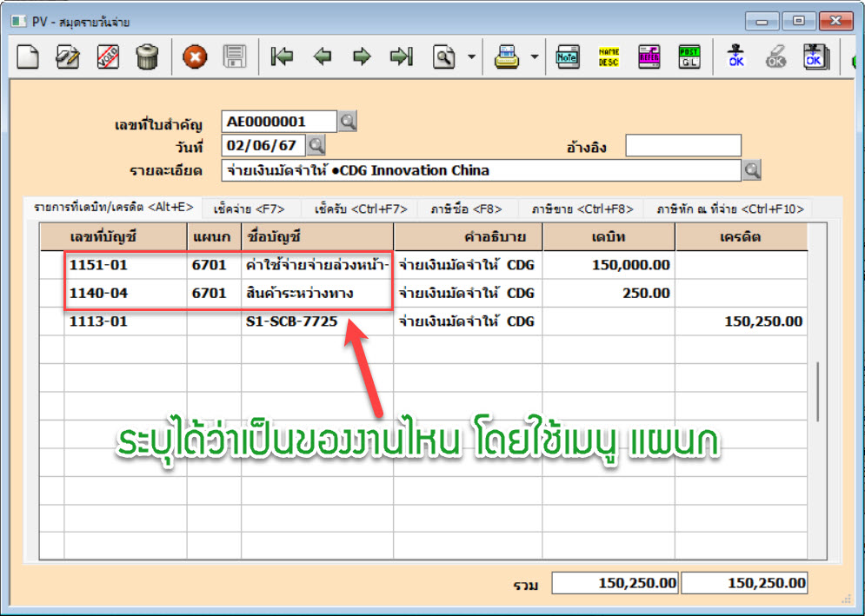This screenshot has width=865, height=616.
Task: Click the อ้างอิง reference input field
Action: click(683, 146)
